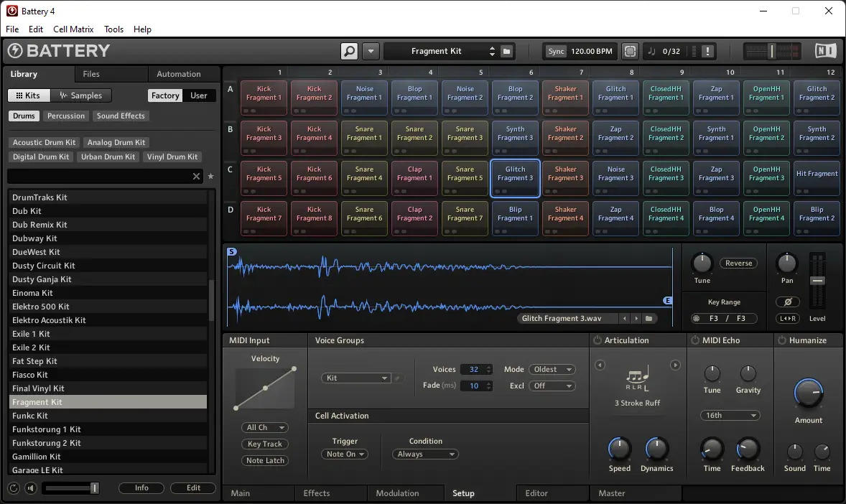
Task: Open the Mode Oldest dropdown
Action: pyautogui.click(x=552, y=370)
